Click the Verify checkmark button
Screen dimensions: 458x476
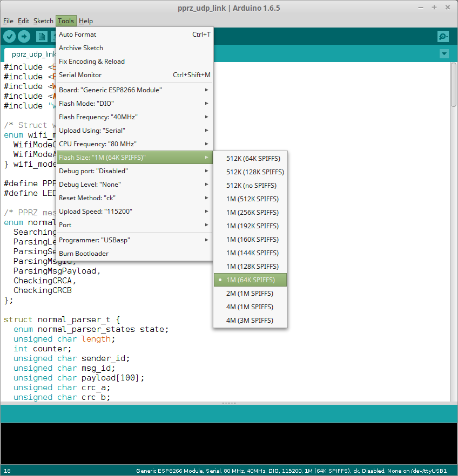coord(9,37)
